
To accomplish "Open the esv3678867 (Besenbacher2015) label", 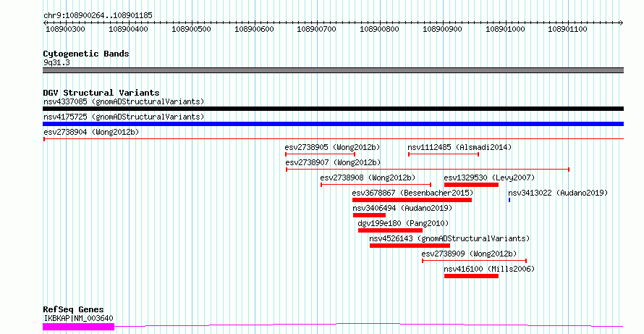I will pos(412,193).
